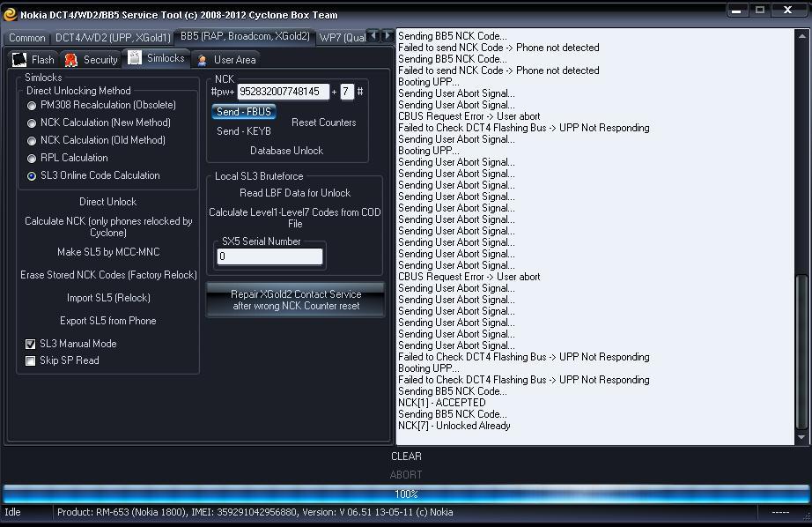Click Send - FBUS button

tap(243, 111)
